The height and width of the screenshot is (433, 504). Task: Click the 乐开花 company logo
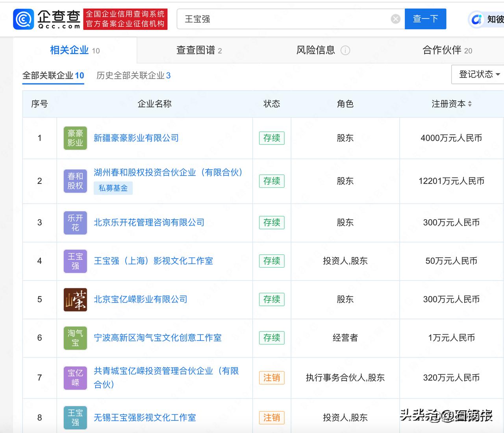pyautogui.click(x=75, y=223)
